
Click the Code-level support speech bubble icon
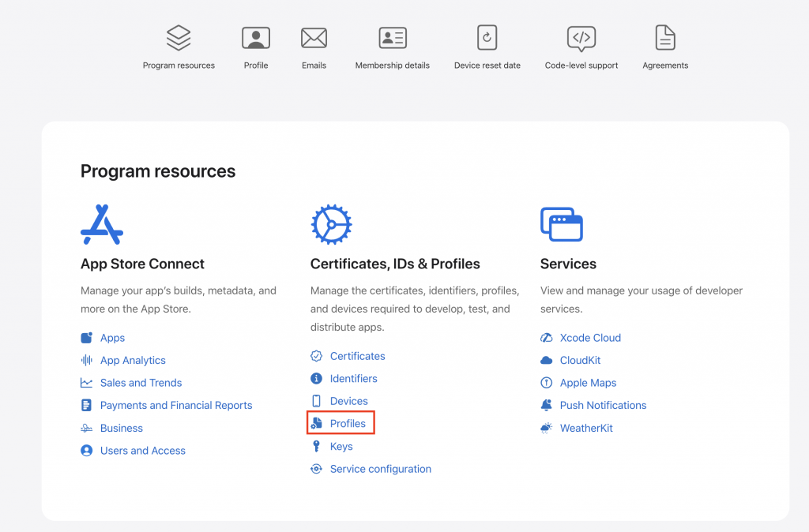(581, 39)
